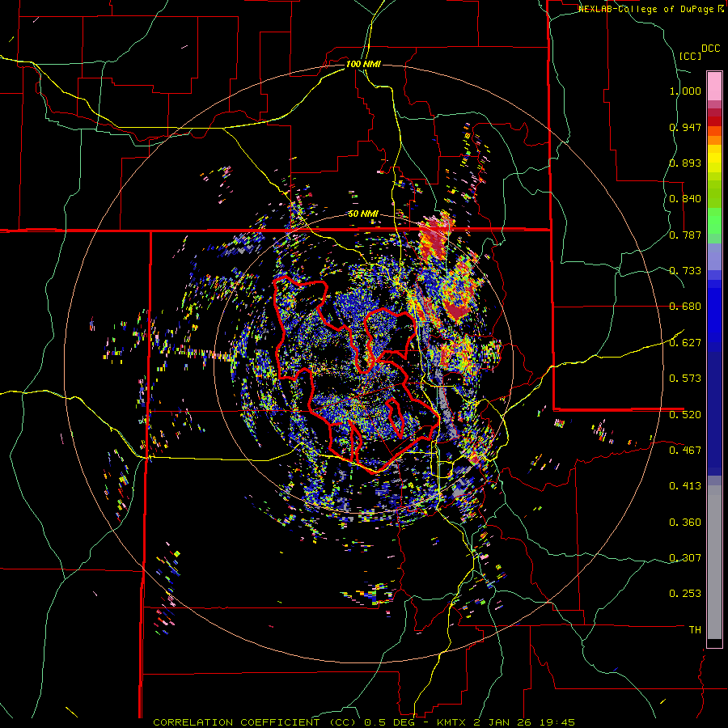Image resolution: width=728 pixels, height=728 pixels.
Task: Select the 0.840 scale value
Action: click(685, 199)
